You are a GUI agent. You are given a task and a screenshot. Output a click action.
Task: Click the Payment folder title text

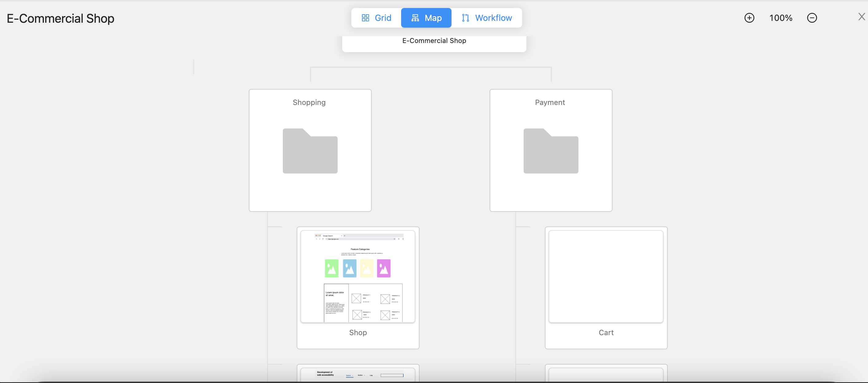(549, 102)
